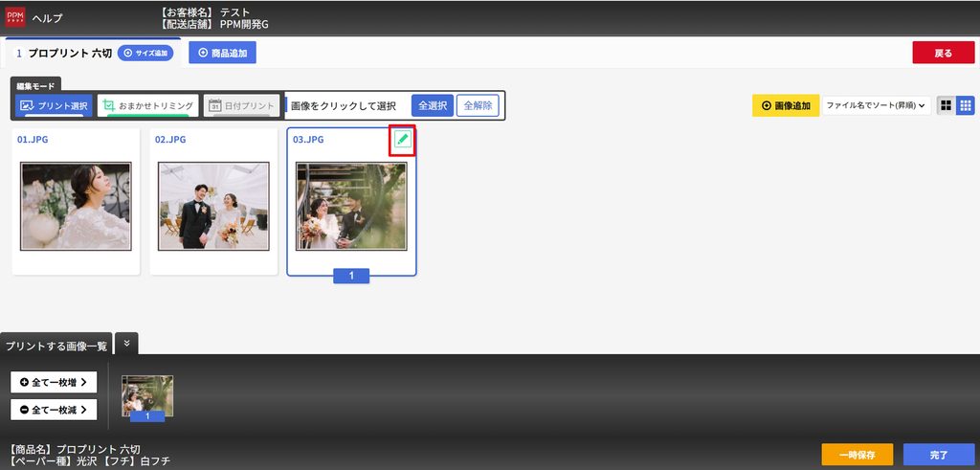Click 商品追加 button
This screenshot has width=980, height=470.
pyautogui.click(x=222, y=53)
